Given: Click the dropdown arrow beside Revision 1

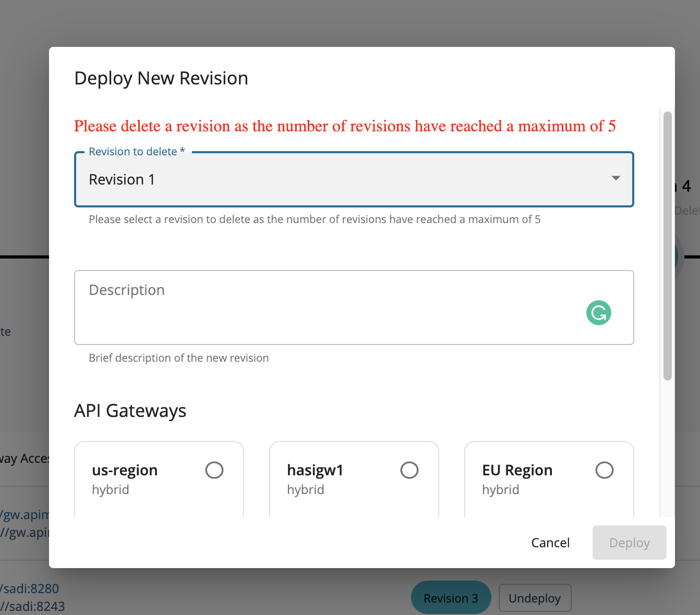Looking at the screenshot, I should point(616,178).
